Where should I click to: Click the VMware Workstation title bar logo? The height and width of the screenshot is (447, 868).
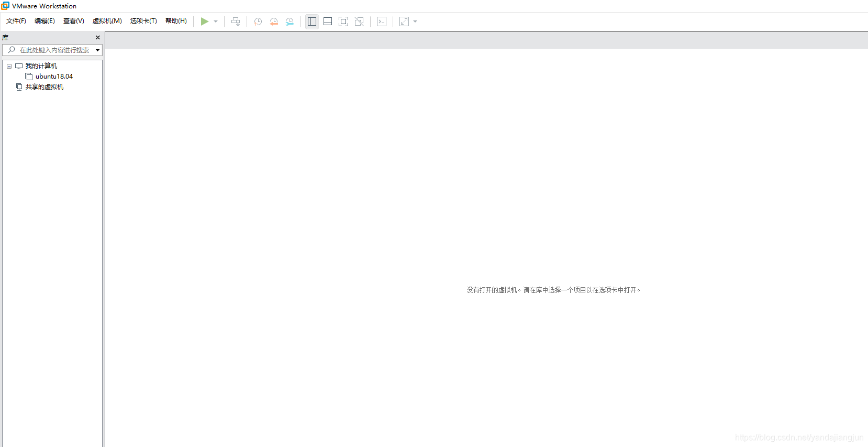[x=5, y=6]
